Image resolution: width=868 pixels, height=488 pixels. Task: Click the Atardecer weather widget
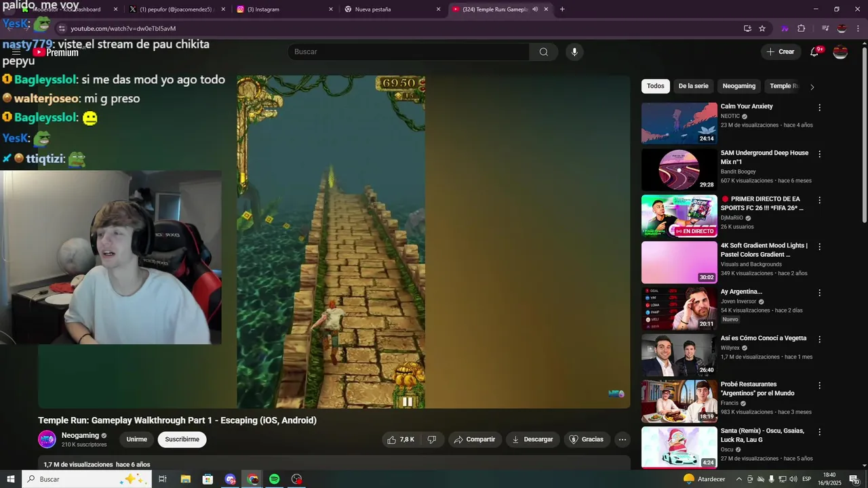click(x=704, y=479)
